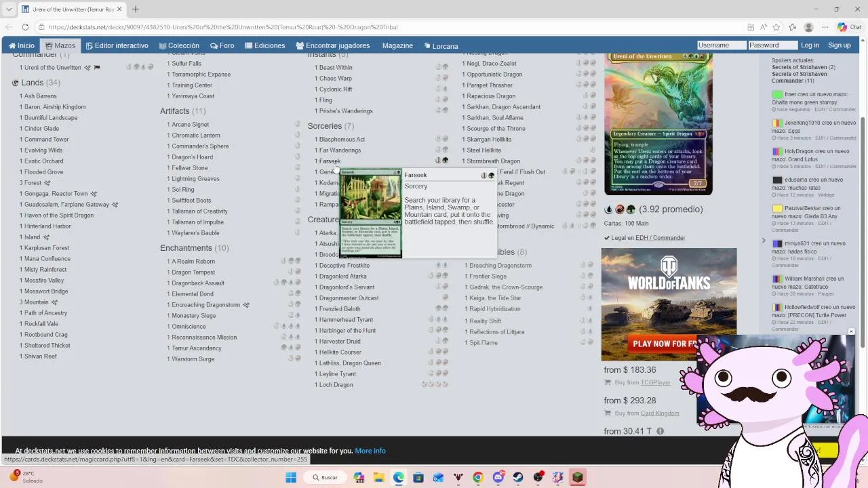
Task: Open the Windows Start menu
Action: click(x=291, y=477)
